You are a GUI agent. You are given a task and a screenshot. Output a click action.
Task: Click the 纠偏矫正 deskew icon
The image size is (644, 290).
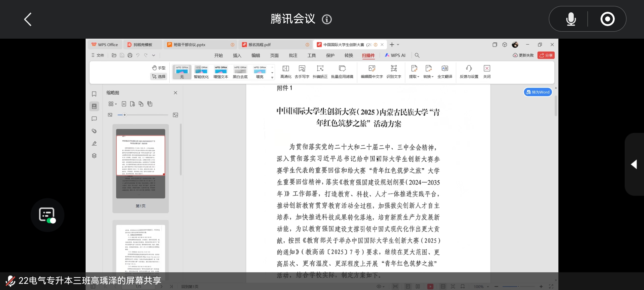[320, 69]
